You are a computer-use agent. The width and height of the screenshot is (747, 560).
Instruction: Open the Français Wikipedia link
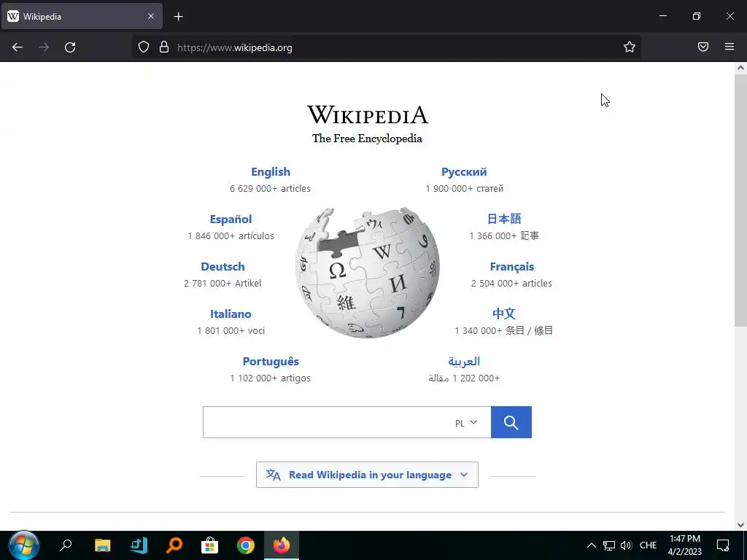point(511,267)
